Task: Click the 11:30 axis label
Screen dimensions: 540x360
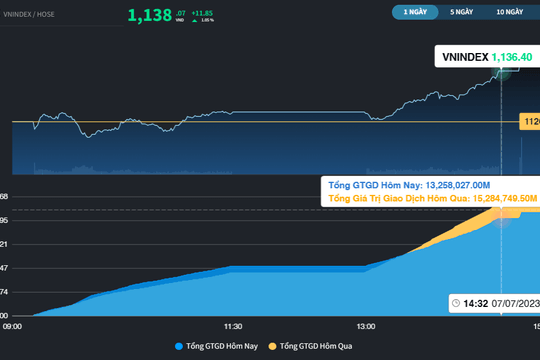Action: [233, 327]
